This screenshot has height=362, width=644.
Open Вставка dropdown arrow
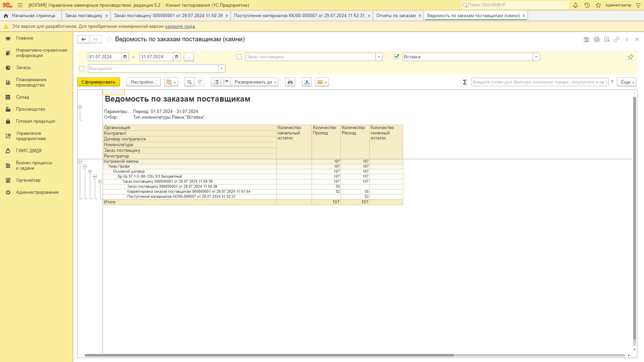536,57
